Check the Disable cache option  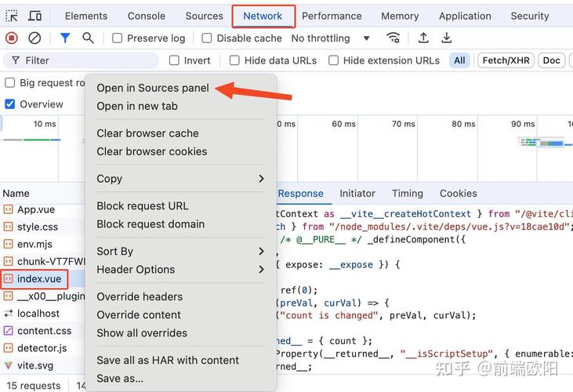207,38
